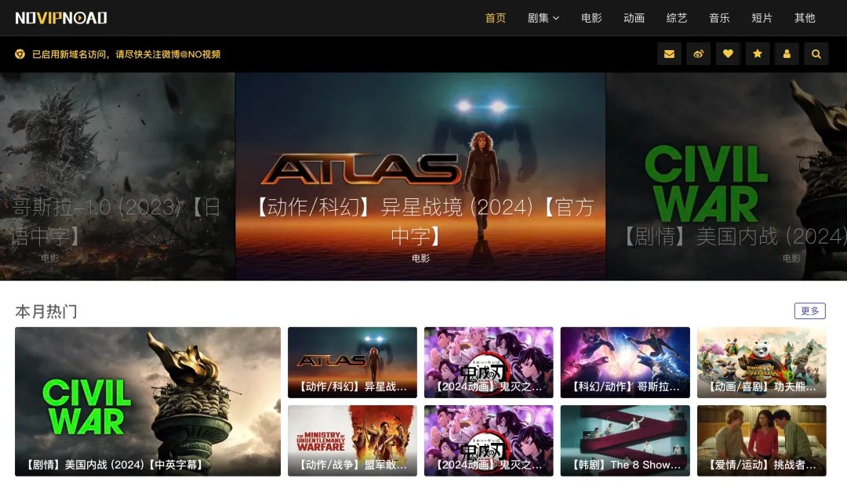Select the 首页 nav item

tap(496, 18)
